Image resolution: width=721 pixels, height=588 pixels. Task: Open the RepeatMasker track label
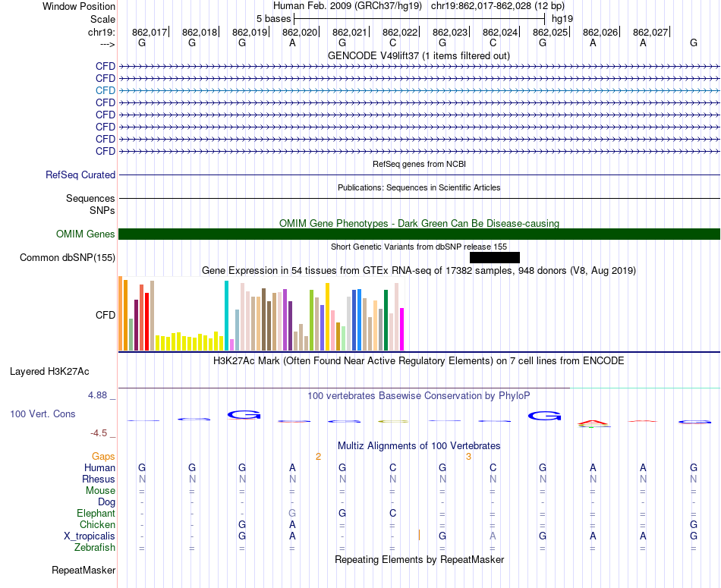pos(83,570)
